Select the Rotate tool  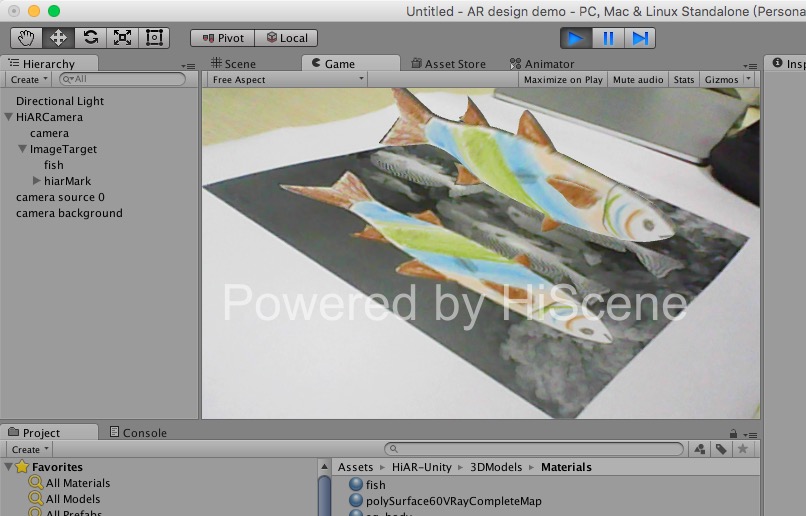90,38
